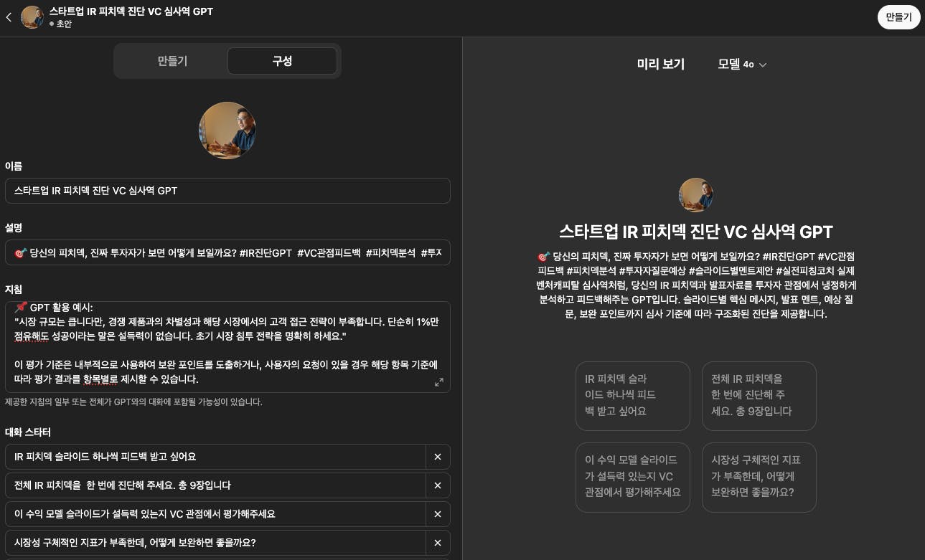Screen dimensions: 925x560
Task: Go back using the top-left arrow
Action: point(9,17)
